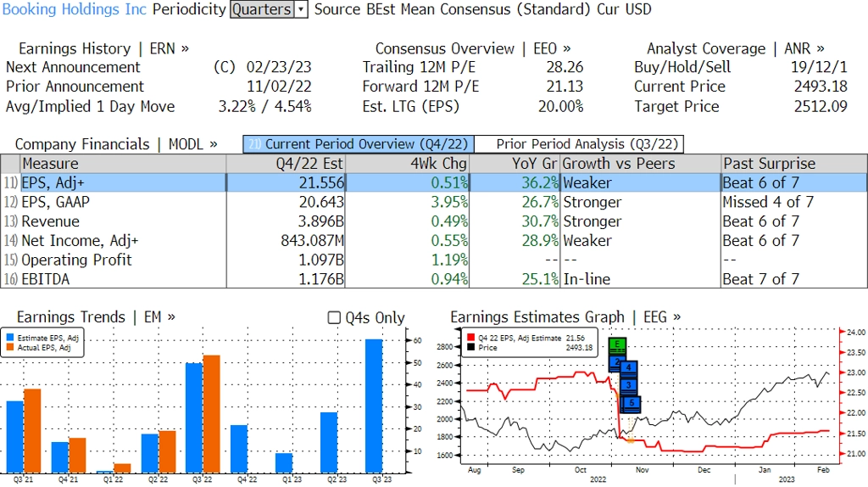Screen dimensions: 868x487
Task: Click the Q2'23 blue estimate bar
Action: [329, 443]
